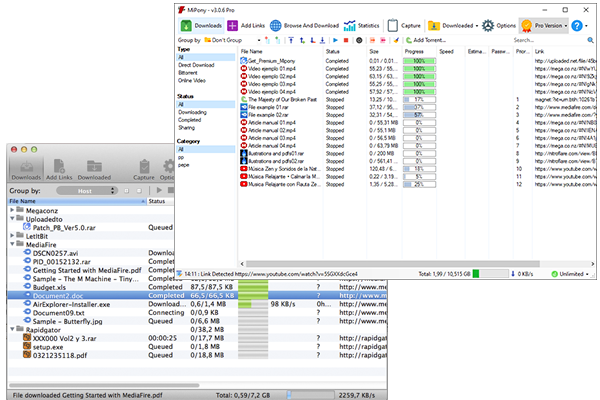Screen dimensions: 600x400
Task: Click the Move to bottom arrow icon
Action: coord(322,40)
